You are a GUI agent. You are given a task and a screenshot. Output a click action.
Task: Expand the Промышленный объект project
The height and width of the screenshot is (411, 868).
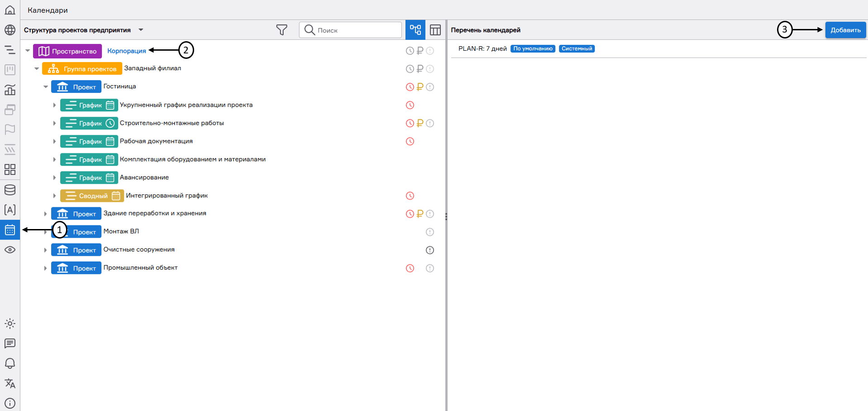point(45,268)
